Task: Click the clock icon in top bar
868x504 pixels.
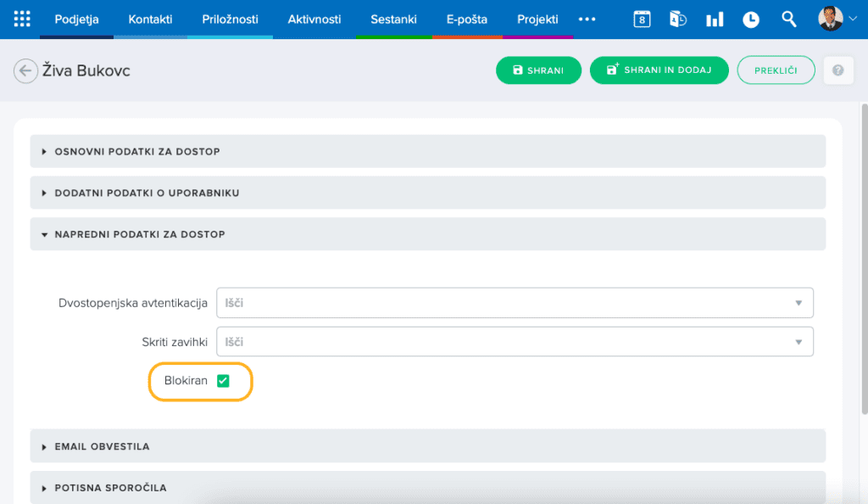Action: click(751, 19)
